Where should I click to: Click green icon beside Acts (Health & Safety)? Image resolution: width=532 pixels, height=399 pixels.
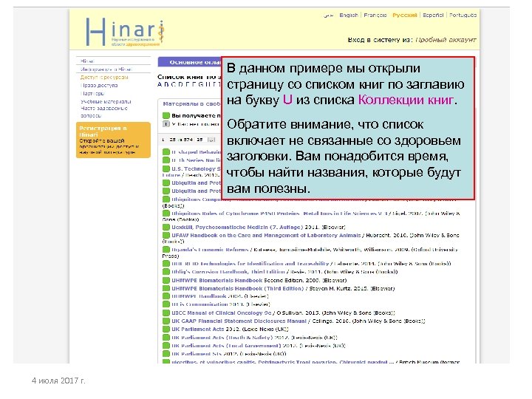click(x=166, y=338)
